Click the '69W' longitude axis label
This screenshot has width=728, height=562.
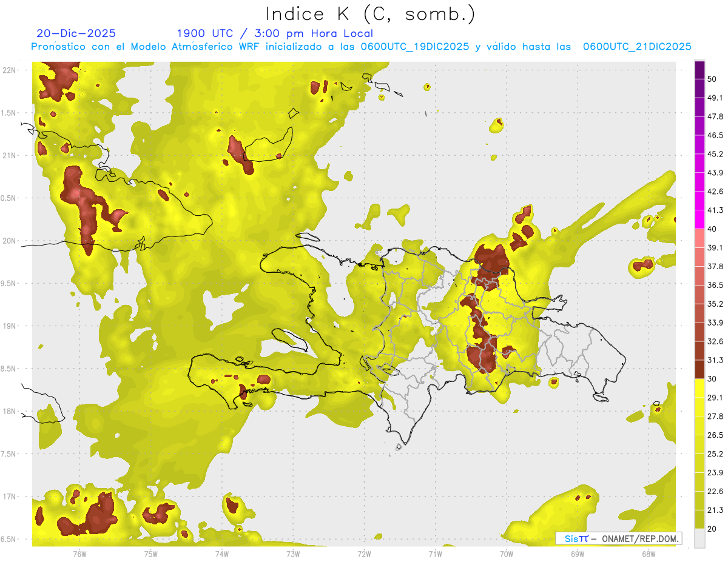coord(578,554)
